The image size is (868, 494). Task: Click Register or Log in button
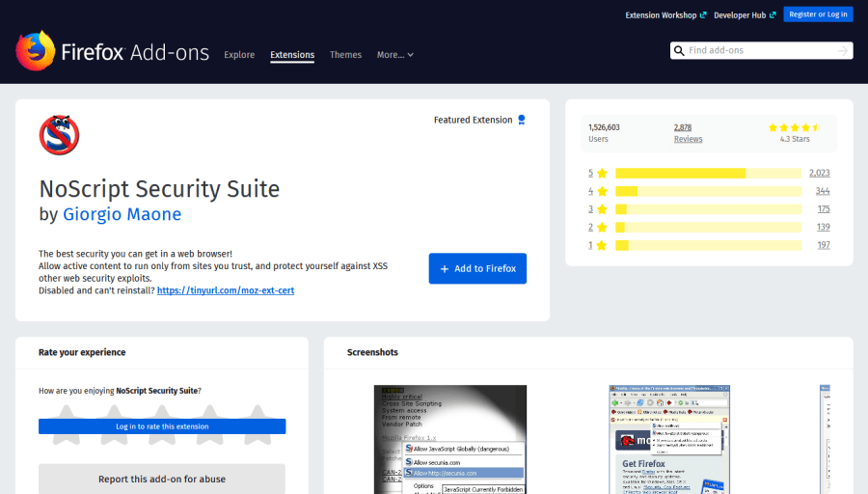pyautogui.click(x=817, y=14)
